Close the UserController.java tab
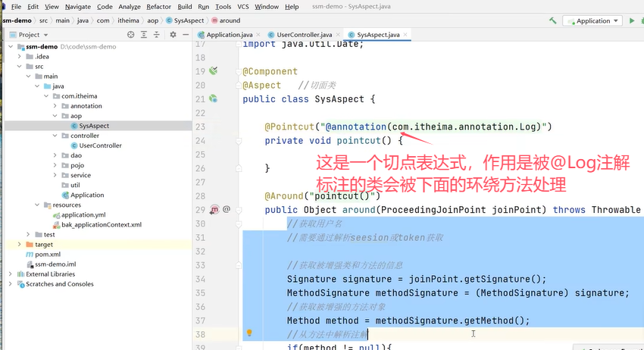644x350 pixels. point(338,35)
